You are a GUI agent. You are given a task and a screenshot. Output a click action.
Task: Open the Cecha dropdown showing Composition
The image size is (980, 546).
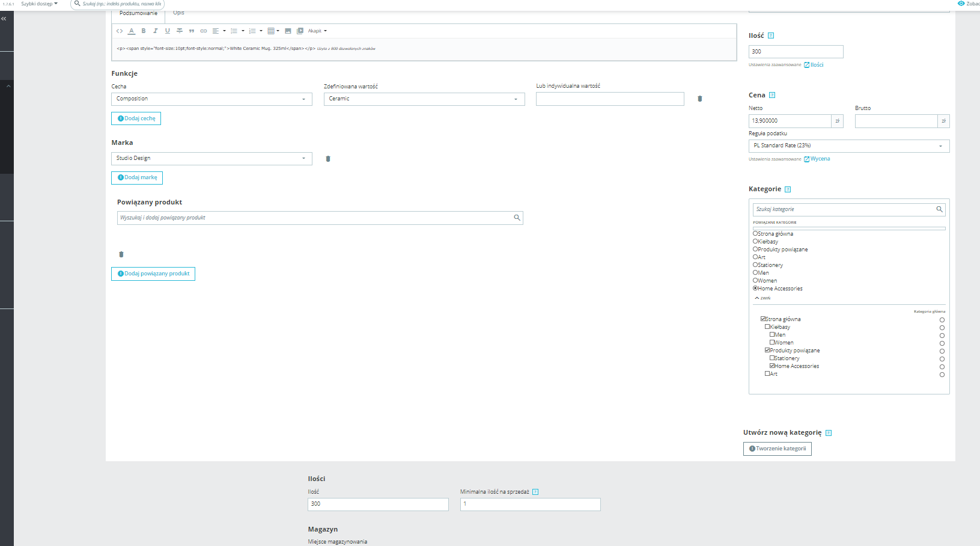coord(212,99)
